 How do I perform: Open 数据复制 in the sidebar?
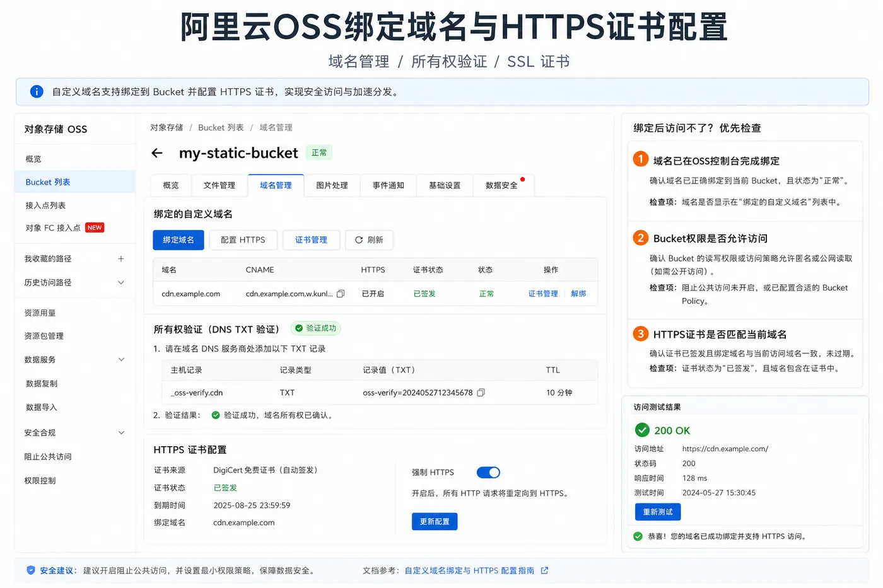click(42, 384)
